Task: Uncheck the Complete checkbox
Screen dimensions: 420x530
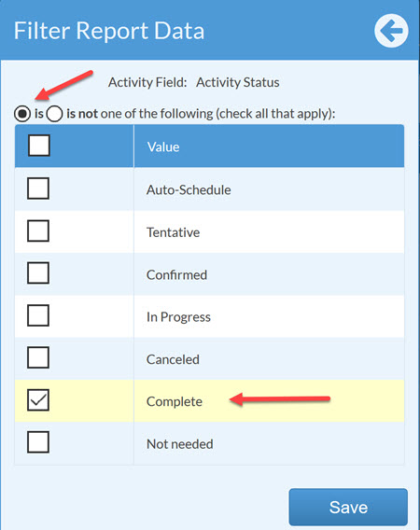Action: point(38,400)
